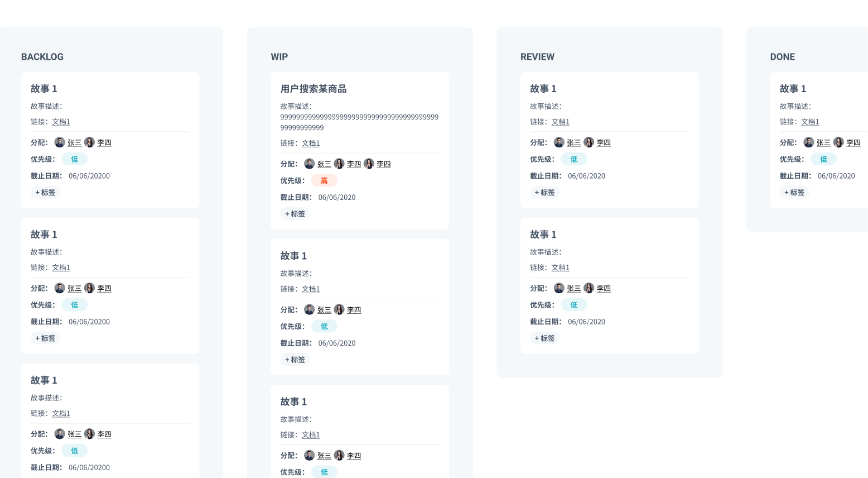868x478 pixels.
Task: Click 低 priority badge in DONE card
Action: tap(823, 159)
